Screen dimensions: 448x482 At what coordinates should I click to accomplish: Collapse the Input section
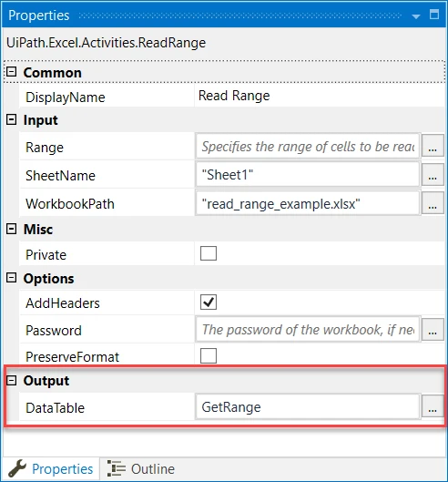coord(11,119)
